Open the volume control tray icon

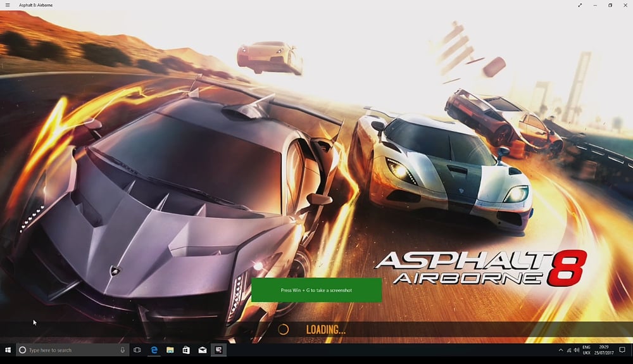pos(577,350)
